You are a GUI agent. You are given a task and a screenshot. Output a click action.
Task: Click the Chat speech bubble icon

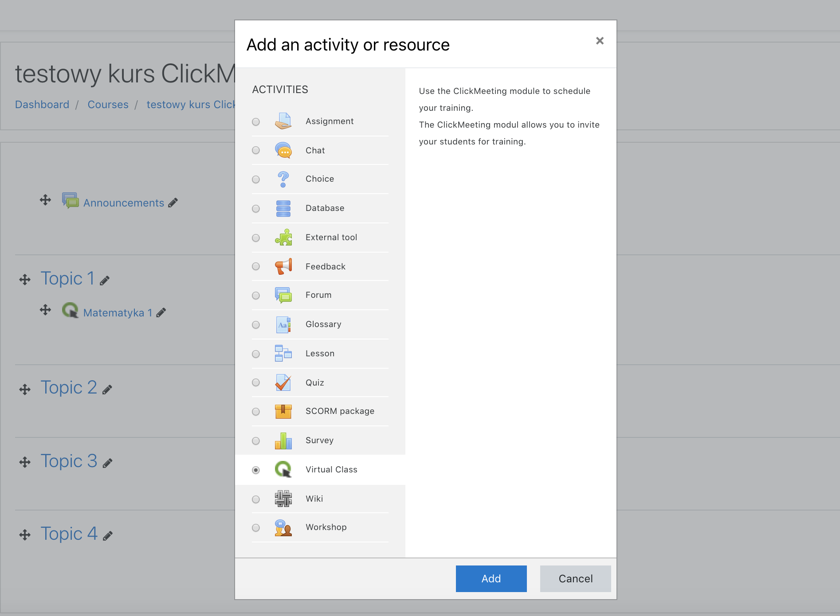coord(283,150)
